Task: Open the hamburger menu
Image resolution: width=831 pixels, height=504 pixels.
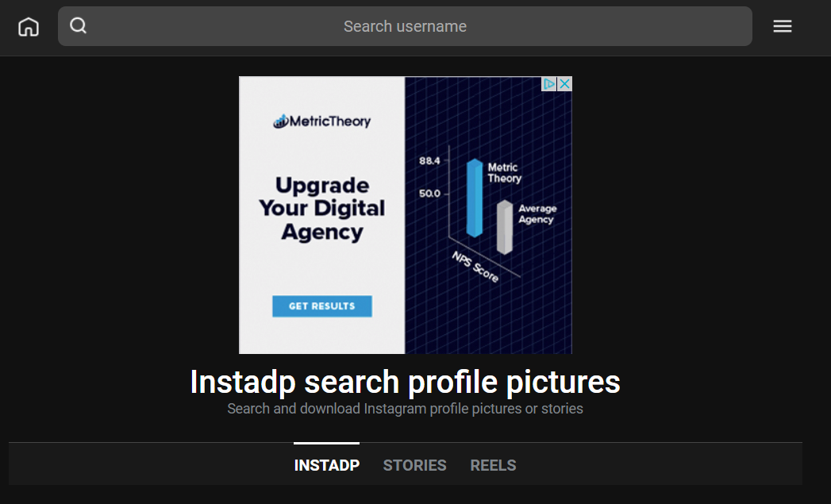Action: click(783, 26)
